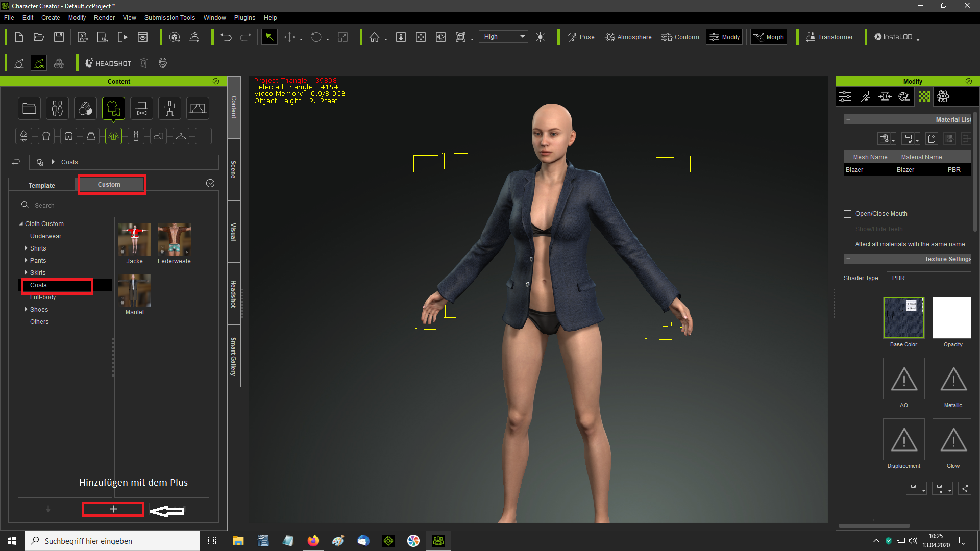This screenshot has width=980, height=551.
Task: Open the File menu
Action: pos(9,17)
